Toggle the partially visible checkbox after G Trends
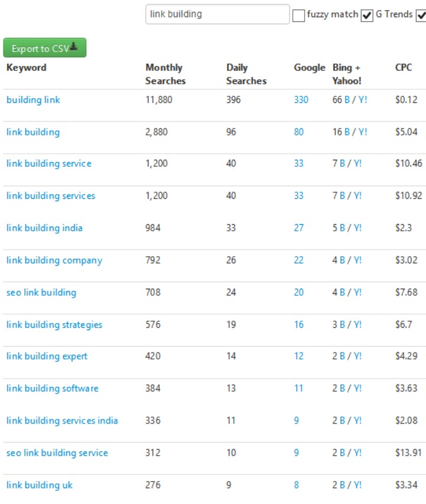 [x=421, y=15]
